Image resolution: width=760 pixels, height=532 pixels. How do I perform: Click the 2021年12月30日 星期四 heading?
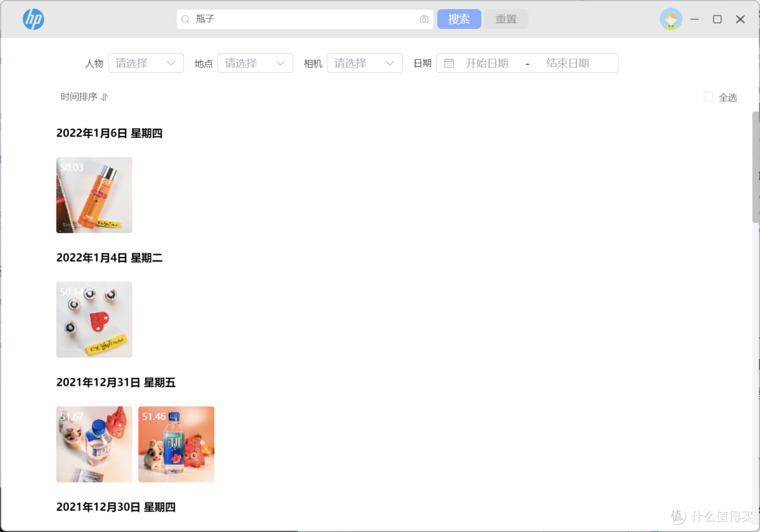116,507
